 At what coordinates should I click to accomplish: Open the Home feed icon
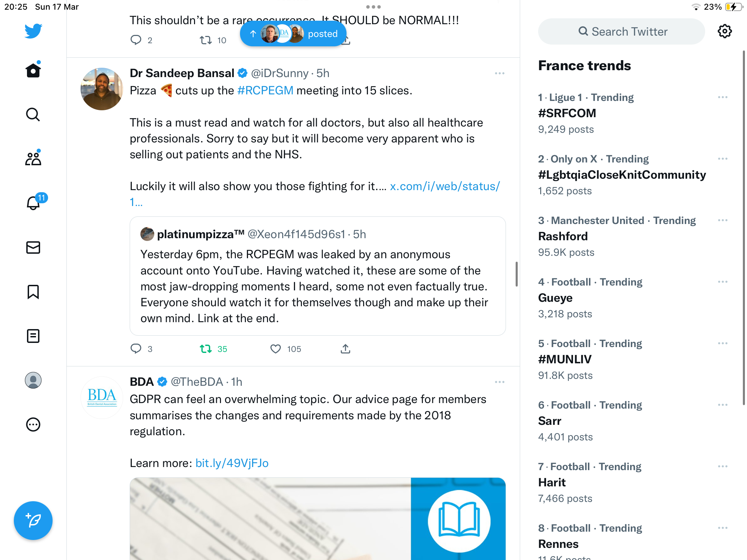(x=33, y=71)
